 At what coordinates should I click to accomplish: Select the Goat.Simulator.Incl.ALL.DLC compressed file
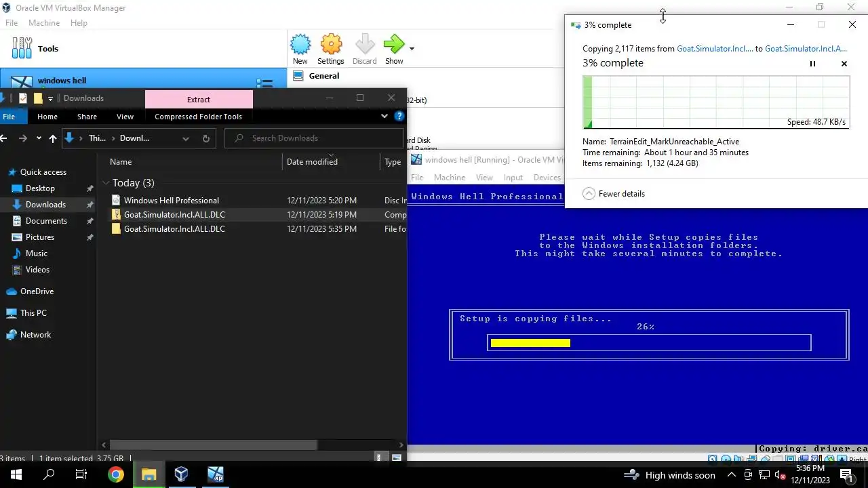[174, 215]
